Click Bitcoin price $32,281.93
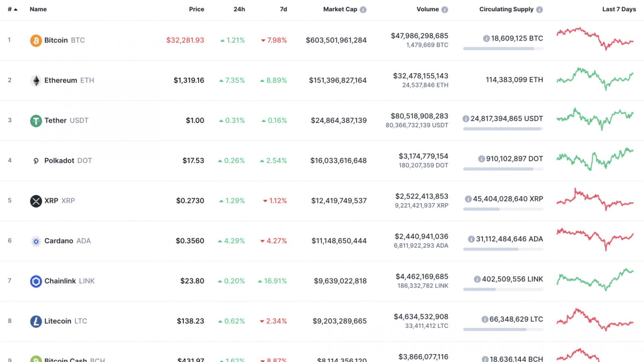The width and height of the screenshot is (644, 362). (185, 40)
